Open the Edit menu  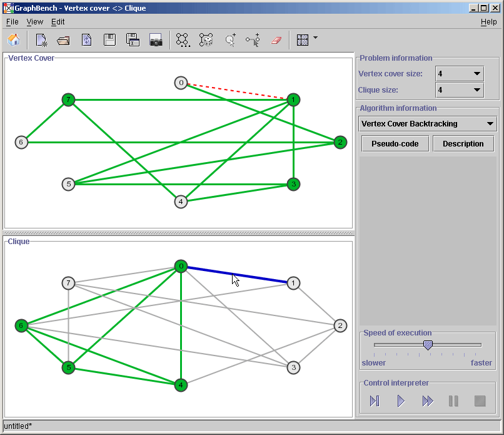pyautogui.click(x=58, y=22)
